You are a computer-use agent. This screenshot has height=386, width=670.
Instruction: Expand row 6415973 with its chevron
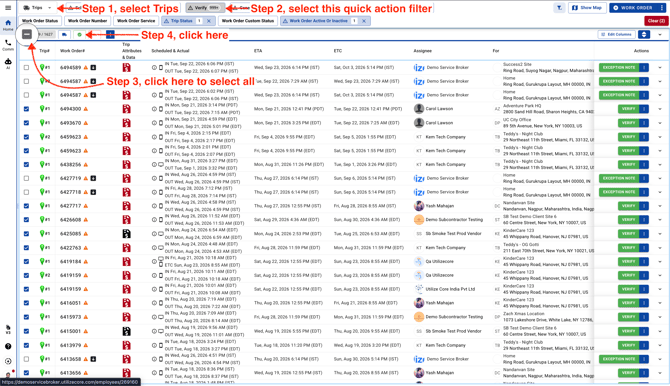(660, 317)
